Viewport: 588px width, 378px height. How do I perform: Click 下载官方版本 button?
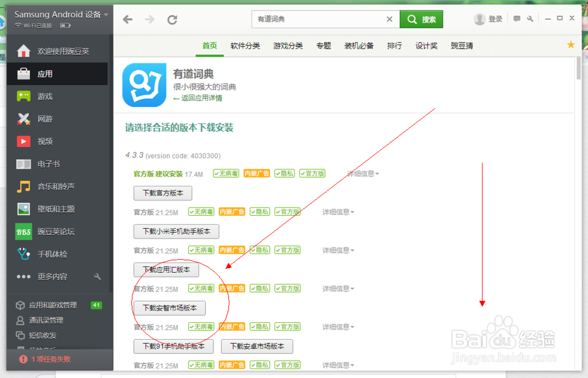coord(163,193)
